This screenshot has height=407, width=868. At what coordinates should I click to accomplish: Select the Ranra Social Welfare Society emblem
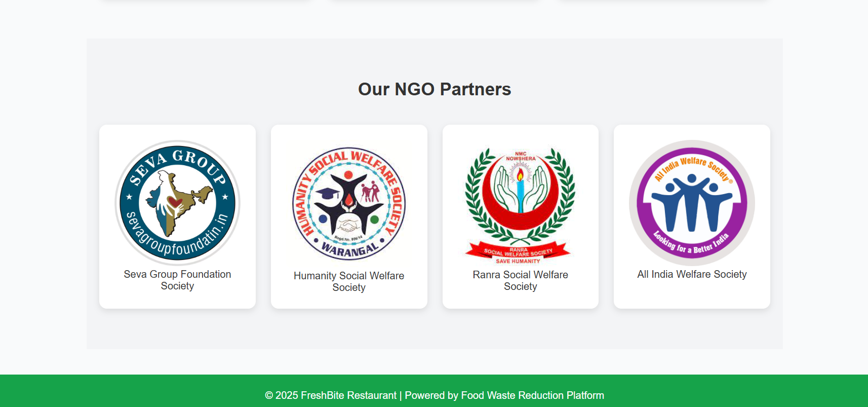(520, 205)
